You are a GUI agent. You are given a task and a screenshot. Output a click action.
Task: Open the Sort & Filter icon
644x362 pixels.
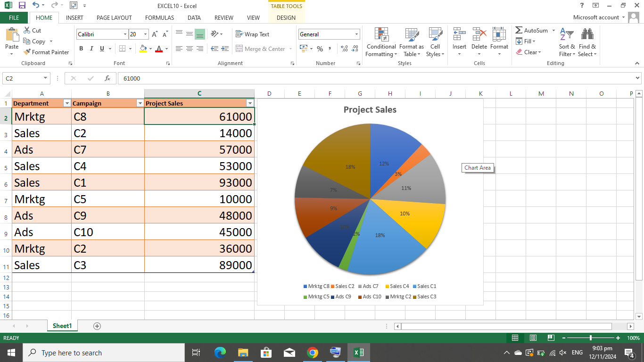pos(567,34)
